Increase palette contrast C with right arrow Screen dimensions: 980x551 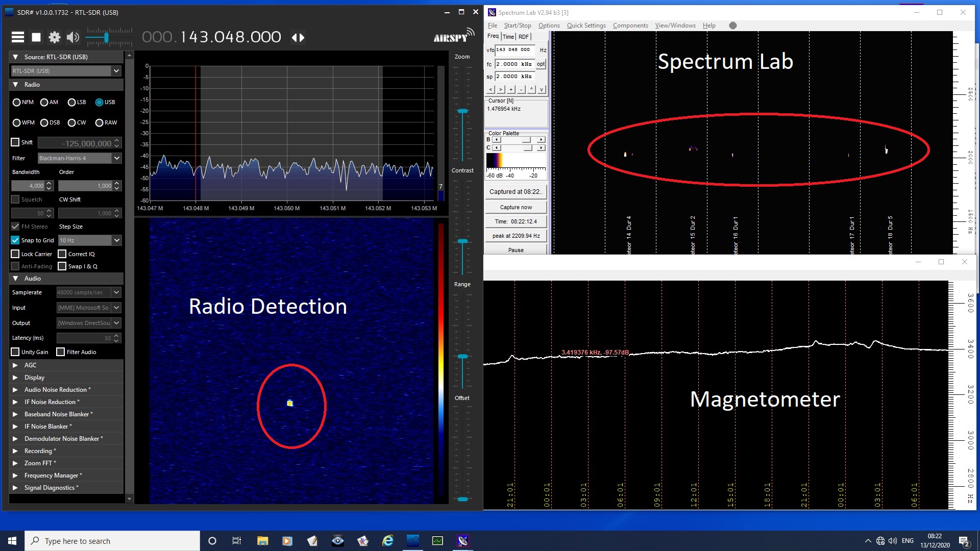(x=542, y=148)
